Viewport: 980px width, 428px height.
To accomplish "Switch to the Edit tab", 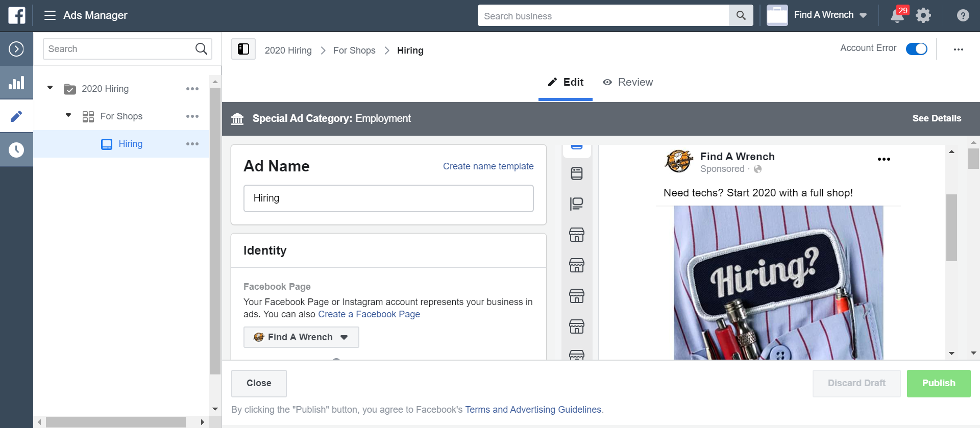I will tap(566, 82).
